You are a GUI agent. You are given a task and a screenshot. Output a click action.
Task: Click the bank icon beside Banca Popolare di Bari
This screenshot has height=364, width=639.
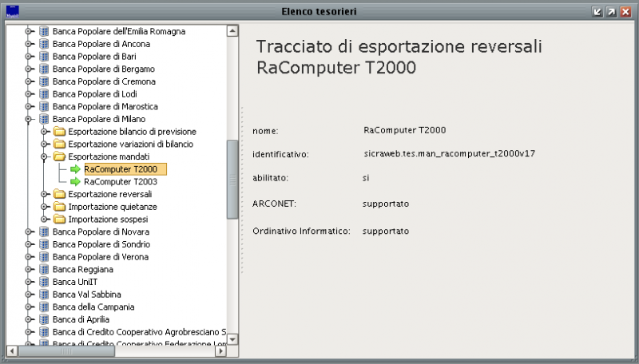point(45,57)
